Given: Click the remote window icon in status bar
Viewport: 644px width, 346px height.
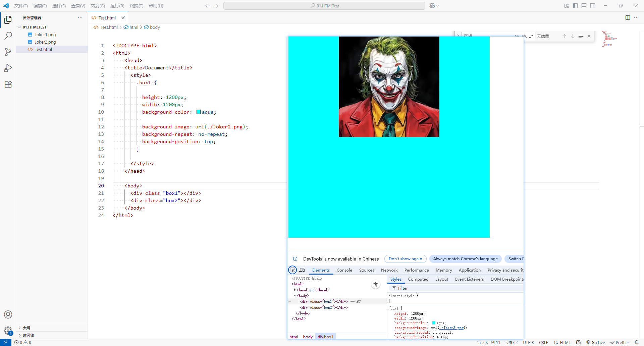Looking at the screenshot, I should [6, 342].
